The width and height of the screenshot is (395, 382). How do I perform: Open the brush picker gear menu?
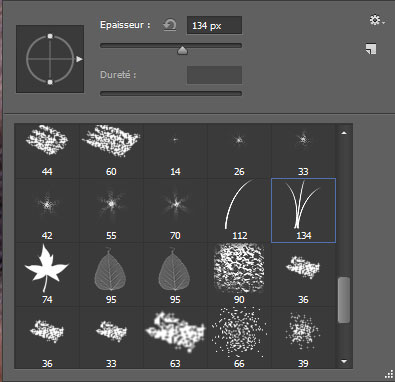tap(377, 20)
